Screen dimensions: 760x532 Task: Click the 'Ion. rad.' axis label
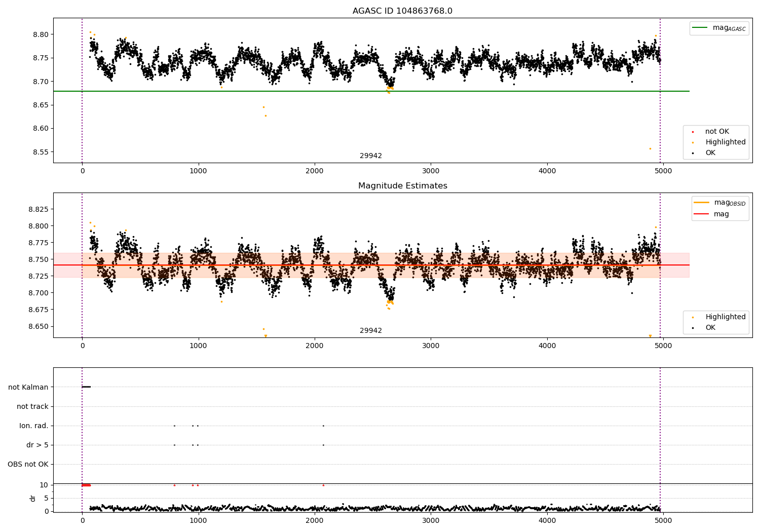pyautogui.click(x=34, y=426)
